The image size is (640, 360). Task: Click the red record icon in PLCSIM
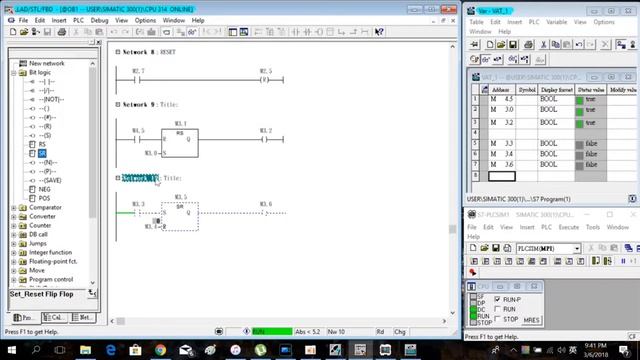click(473, 272)
